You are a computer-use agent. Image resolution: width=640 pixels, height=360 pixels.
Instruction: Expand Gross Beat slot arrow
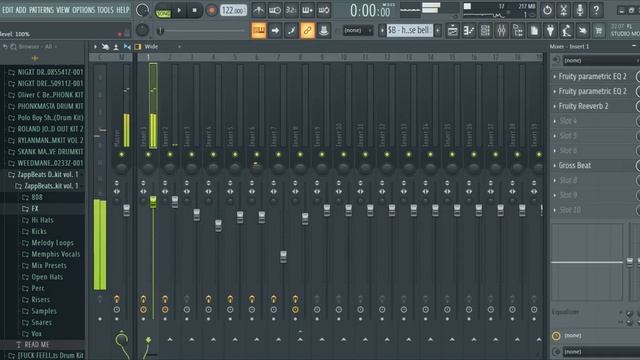click(x=555, y=166)
